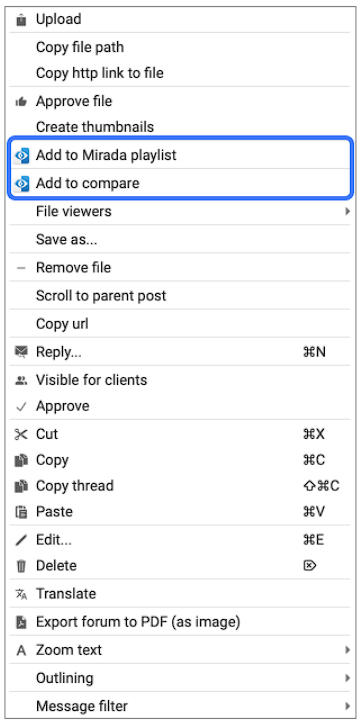Click the scissors icon for Cut

21,434
